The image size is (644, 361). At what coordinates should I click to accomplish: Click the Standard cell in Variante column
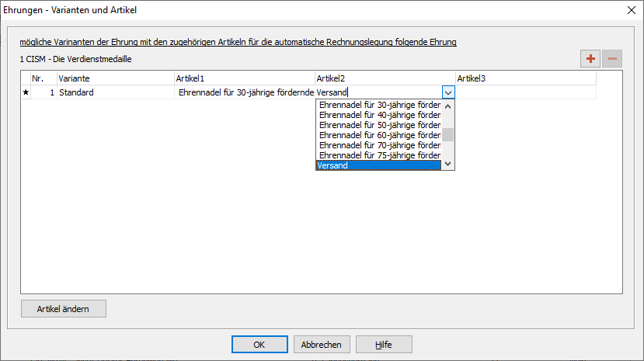[115, 92]
